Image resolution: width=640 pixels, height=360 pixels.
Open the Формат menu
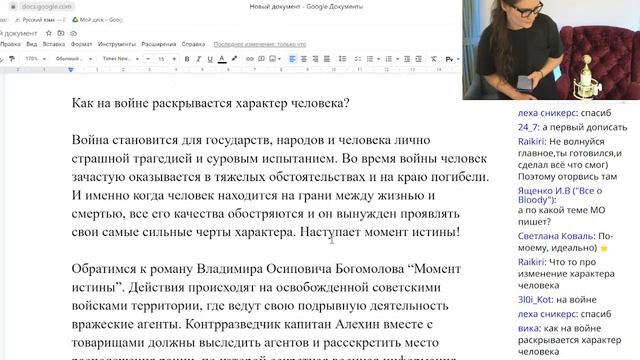tap(81, 44)
